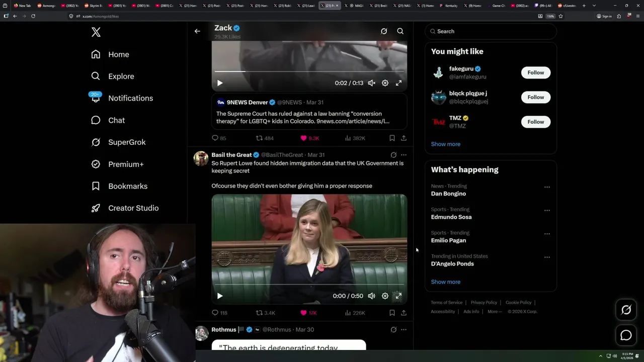Open Creator Studio in the sidebar

coord(125,208)
